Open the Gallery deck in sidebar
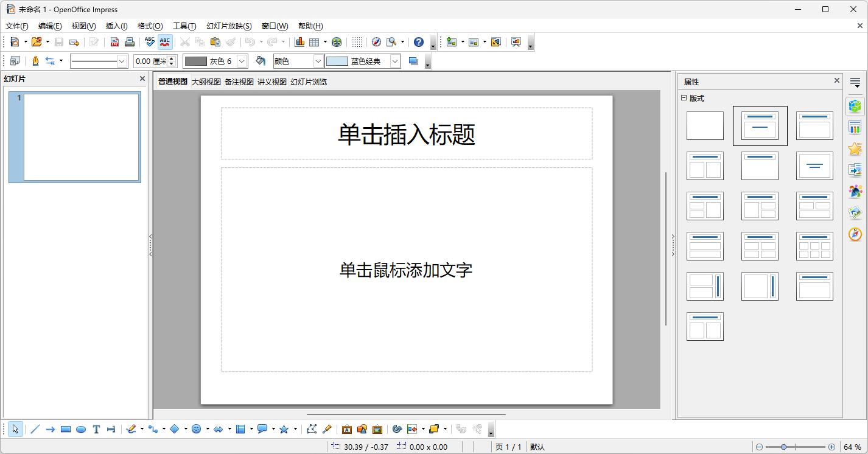The height and width of the screenshot is (454, 868). [855, 213]
